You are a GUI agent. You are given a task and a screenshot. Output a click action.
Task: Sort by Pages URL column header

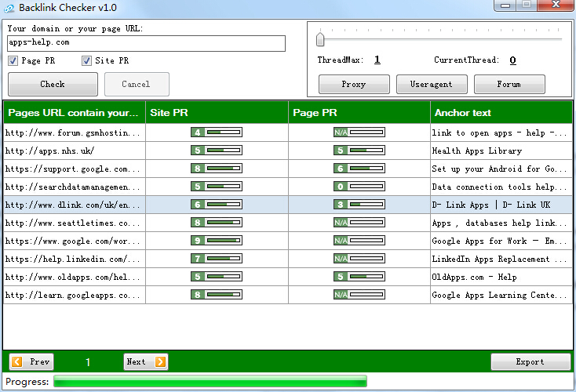75,112
